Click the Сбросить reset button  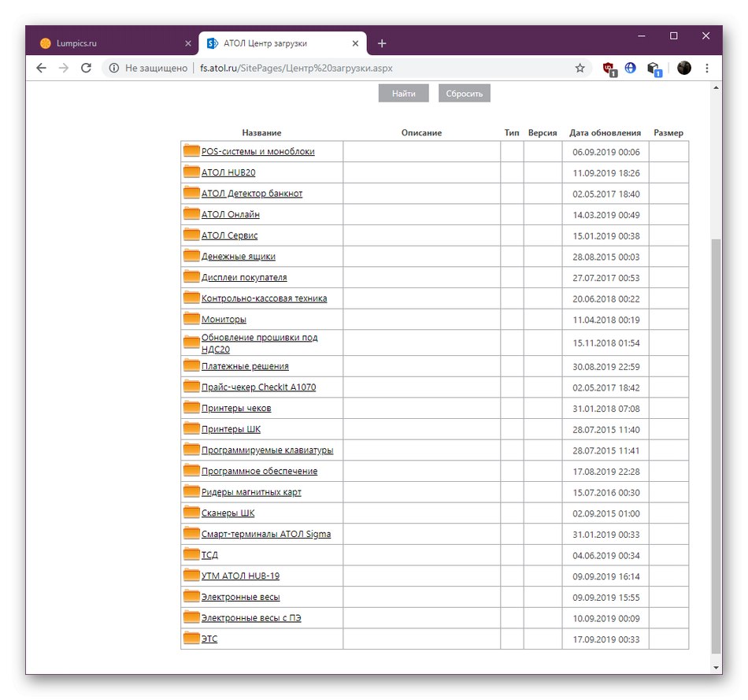tap(465, 94)
